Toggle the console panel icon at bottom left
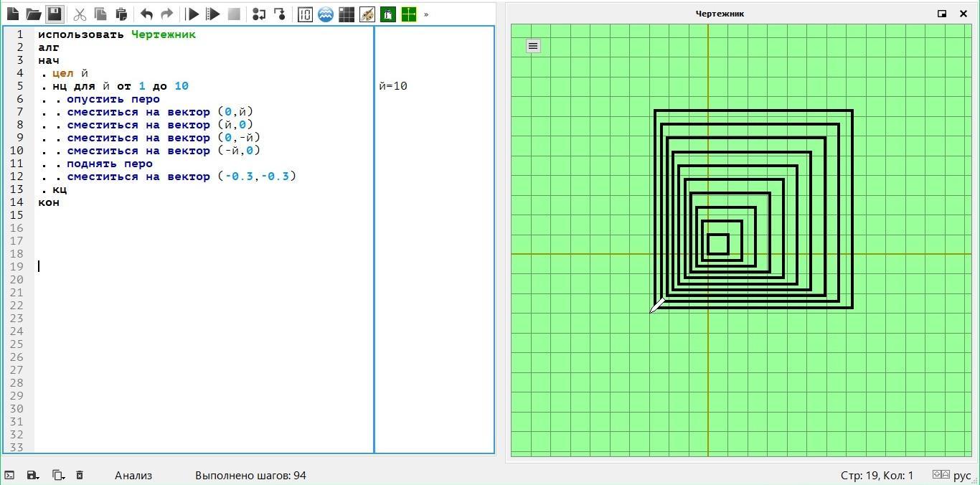 coord(9,475)
